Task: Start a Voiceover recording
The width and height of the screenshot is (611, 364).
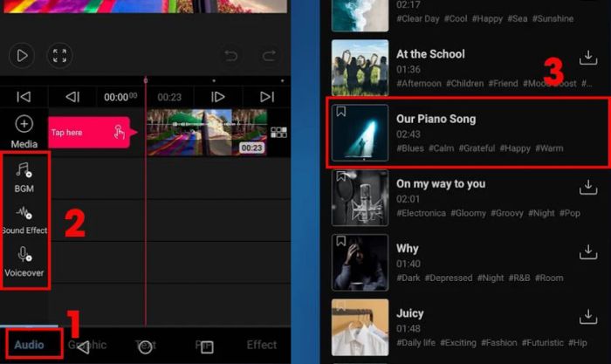Action: (24, 260)
